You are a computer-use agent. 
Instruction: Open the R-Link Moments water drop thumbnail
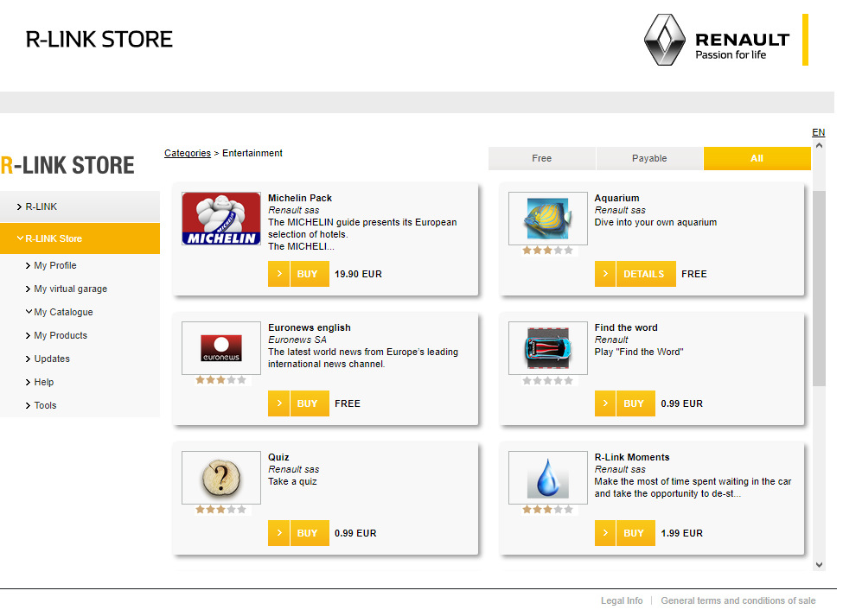(548, 478)
